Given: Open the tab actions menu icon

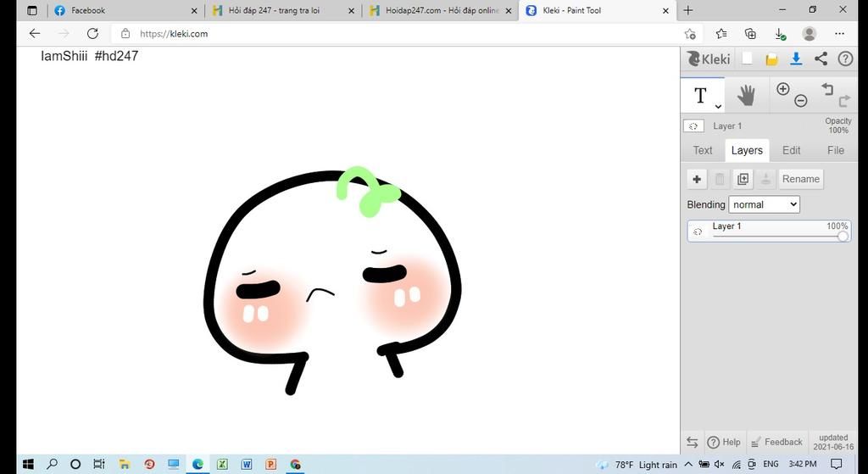Looking at the screenshot, I should click(32, 10).
